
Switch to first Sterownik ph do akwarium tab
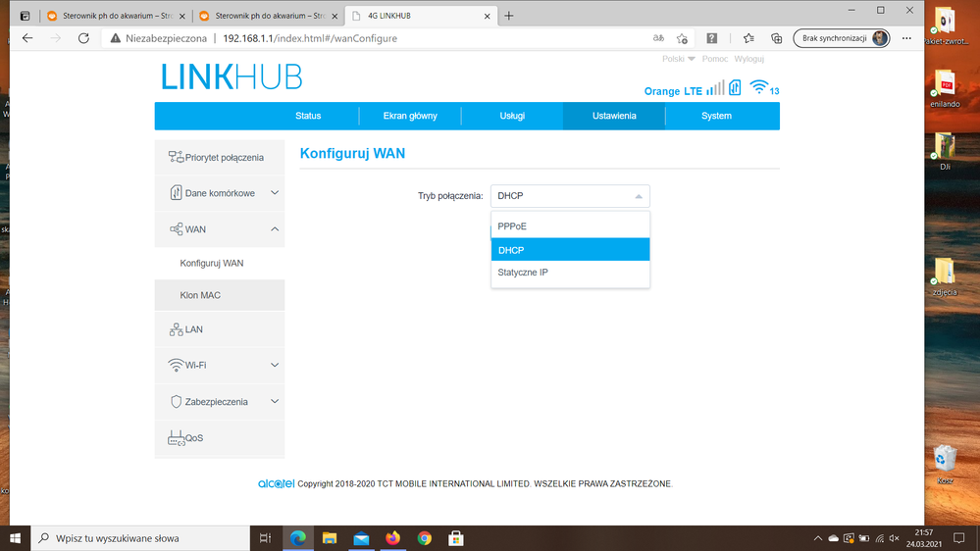click(x=117, y=16)
